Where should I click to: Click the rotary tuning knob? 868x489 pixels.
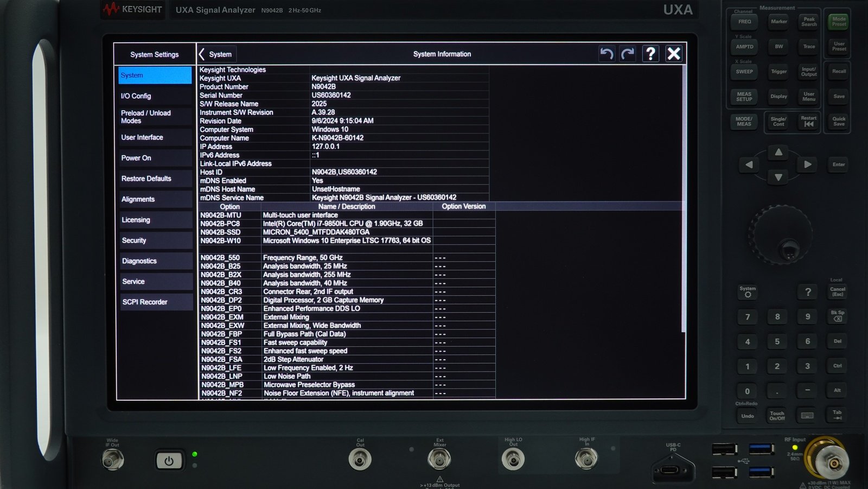(781, 234)
